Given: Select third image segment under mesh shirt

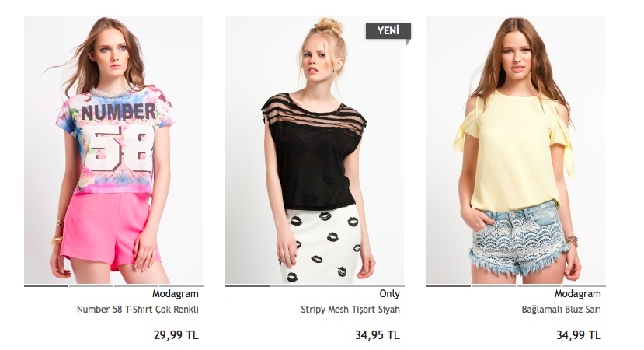Looking at the screenshot, I should coord(337,285).
